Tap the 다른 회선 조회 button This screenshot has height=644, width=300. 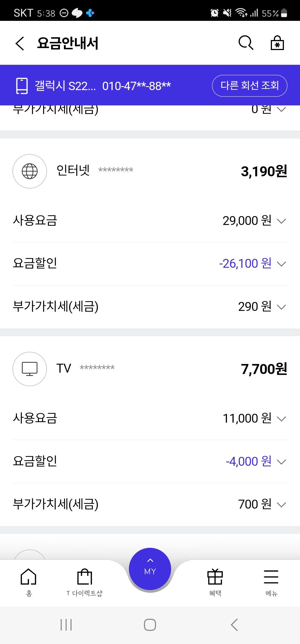pos(249,86)
